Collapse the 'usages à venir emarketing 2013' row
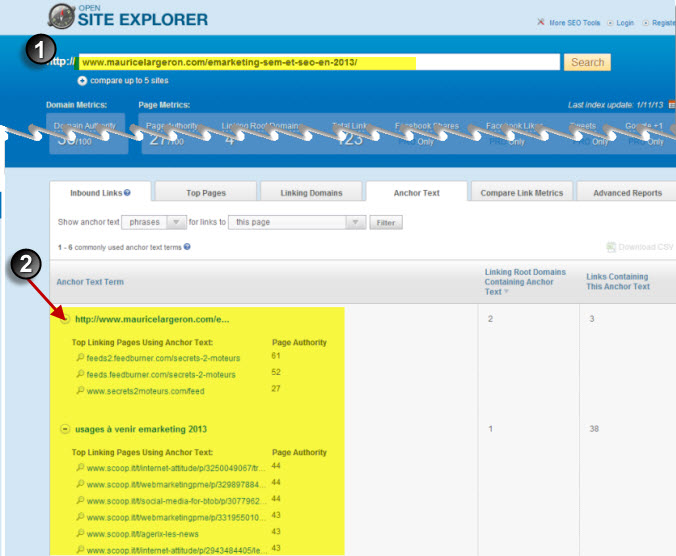676x556 pixels. [65, 429]
